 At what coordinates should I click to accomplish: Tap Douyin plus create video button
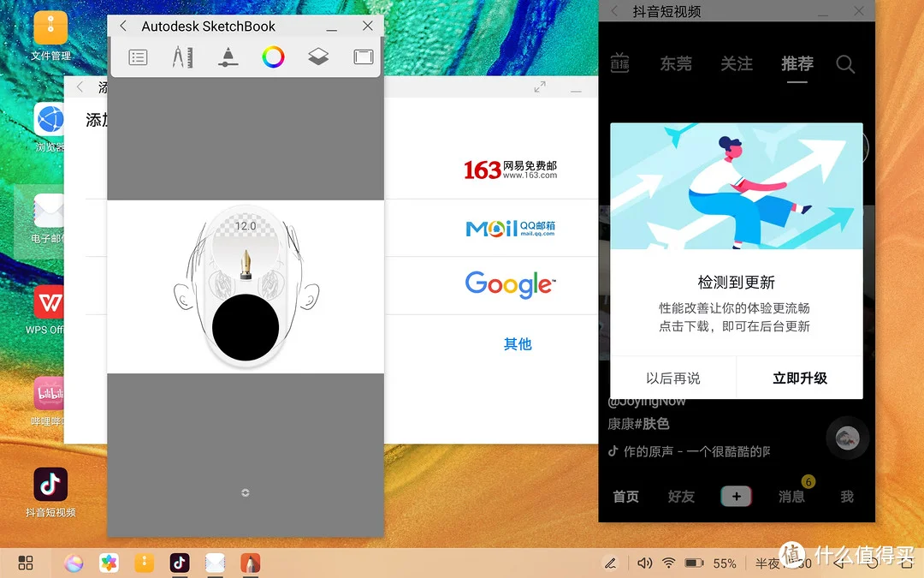(736, 497)
